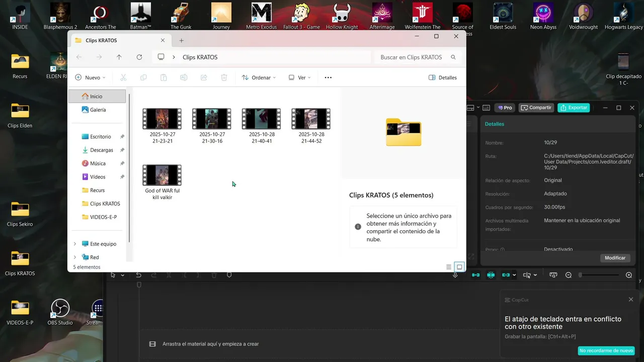This screenshot has width=644, height=362.
Task: Click the 'Clips Sekiro' desktop folder
Action: pyautogui.click(x=20, y=213)
